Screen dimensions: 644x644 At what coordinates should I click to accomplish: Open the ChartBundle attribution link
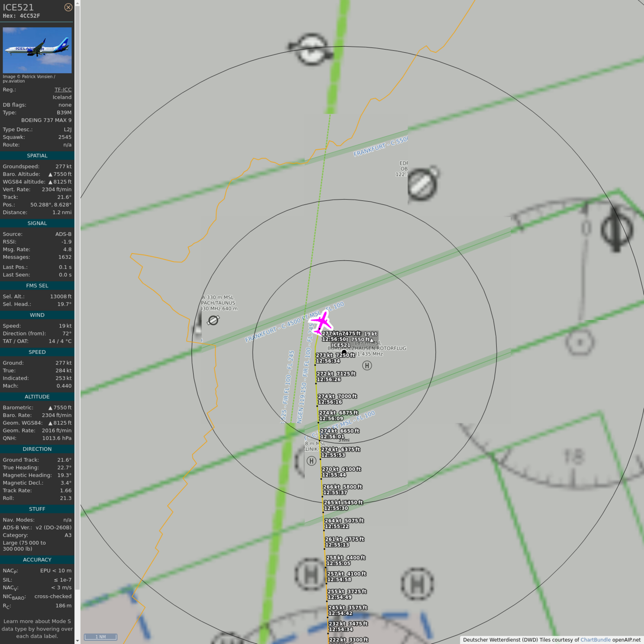[x=595, y=640]
